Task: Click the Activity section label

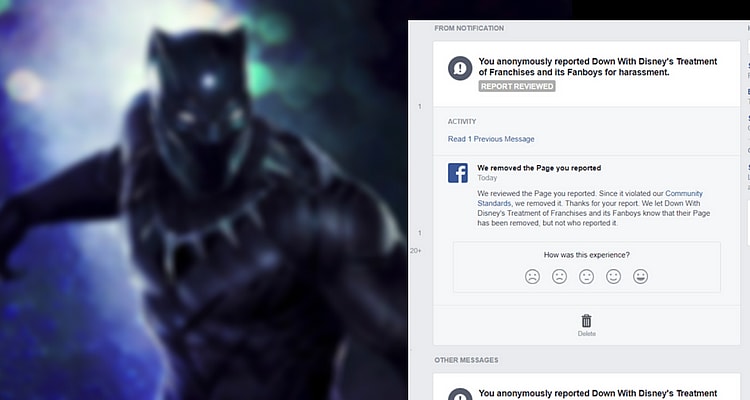Action: tap(462, 121)
